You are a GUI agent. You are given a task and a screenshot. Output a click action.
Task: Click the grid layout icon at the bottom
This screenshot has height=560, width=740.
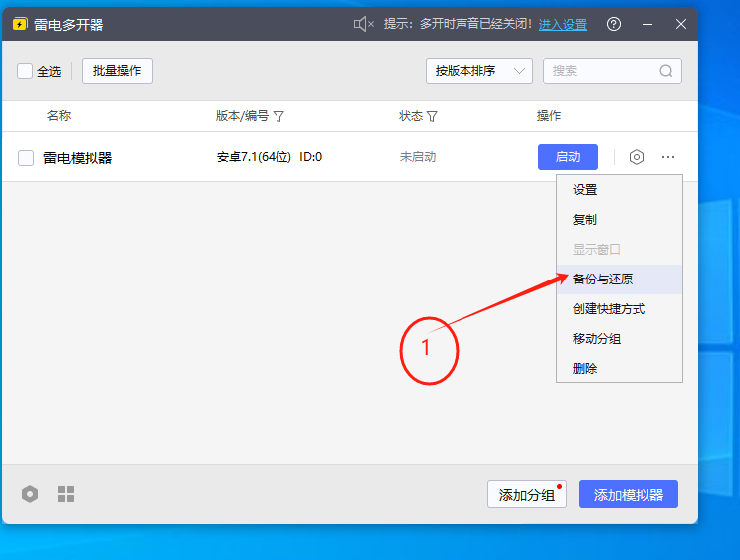pyautogui.click(x=66, y=494)
